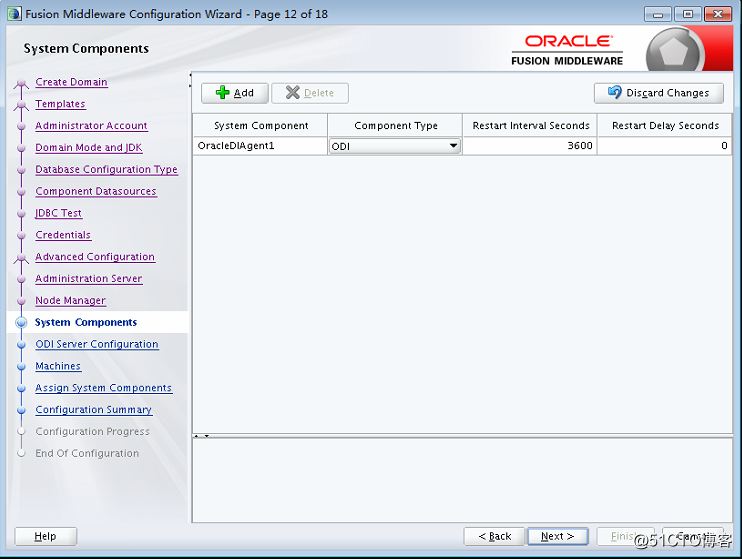This screenshot has width=742, height=559.
Task: Click the Restart Delay Seconds value 0
Action: pyautogui.click(x=664, y=146)
